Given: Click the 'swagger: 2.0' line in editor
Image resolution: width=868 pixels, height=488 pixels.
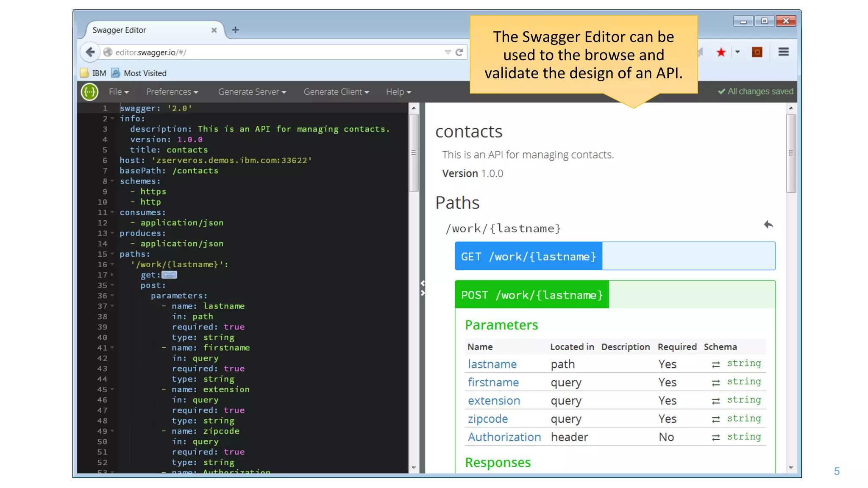Looking at the screenshot, I should [156, 108].
